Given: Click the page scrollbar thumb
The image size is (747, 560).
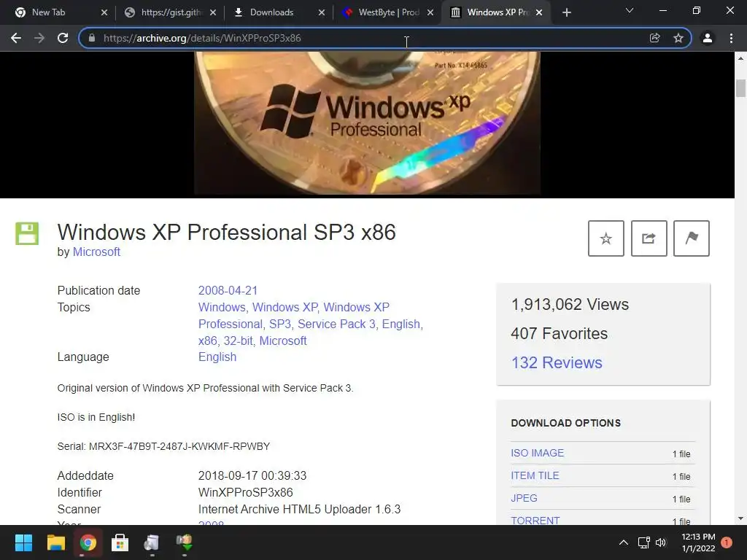Looking at the screenshot, I should tap(740, 88).
